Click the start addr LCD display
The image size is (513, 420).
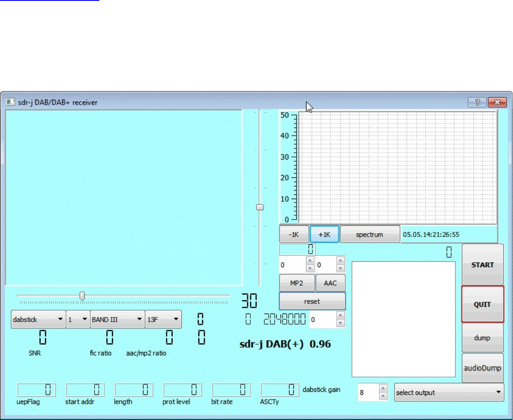coord(85,389)
